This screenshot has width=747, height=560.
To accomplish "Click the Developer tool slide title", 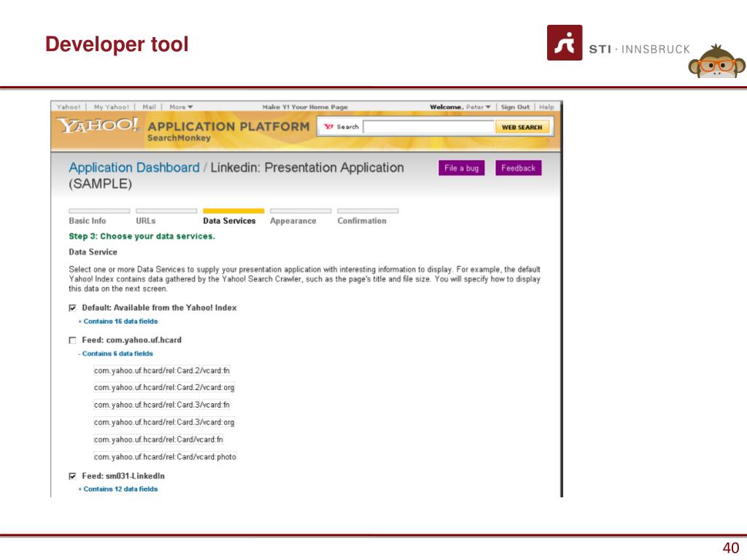I will 117,44.
